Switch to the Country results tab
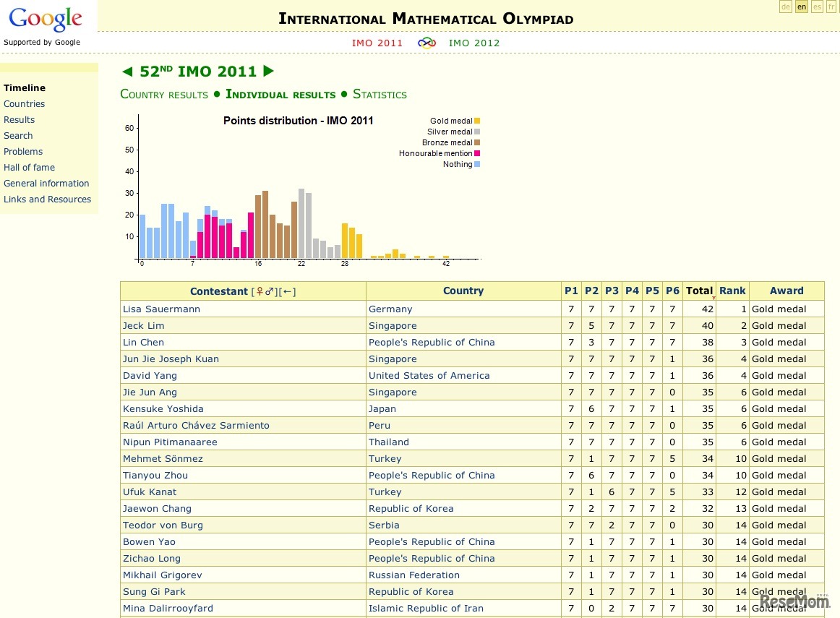This screenshot has height=618, width=840. pos(164,95)
